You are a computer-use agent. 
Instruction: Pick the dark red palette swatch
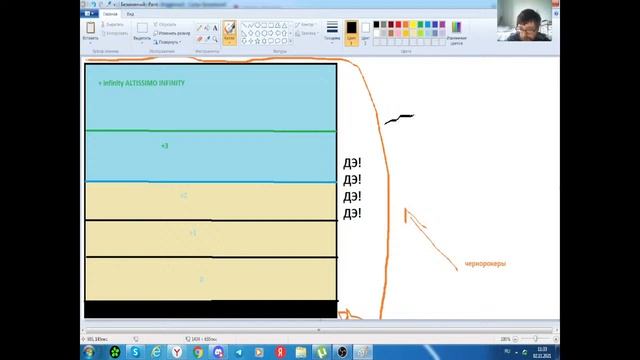pyautogui.click(x=391, y=25)
